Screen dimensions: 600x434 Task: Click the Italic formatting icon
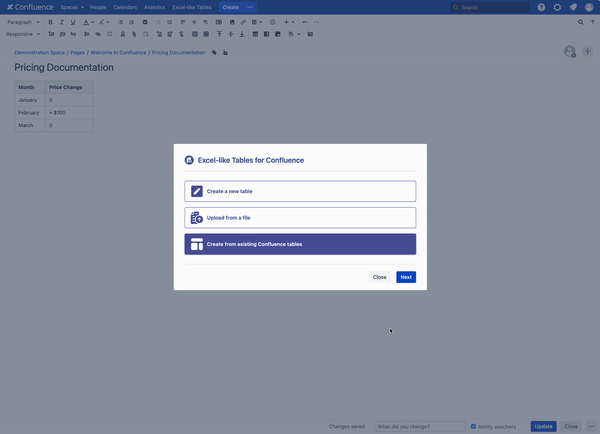pyautogui.click(x=61, y=21)
